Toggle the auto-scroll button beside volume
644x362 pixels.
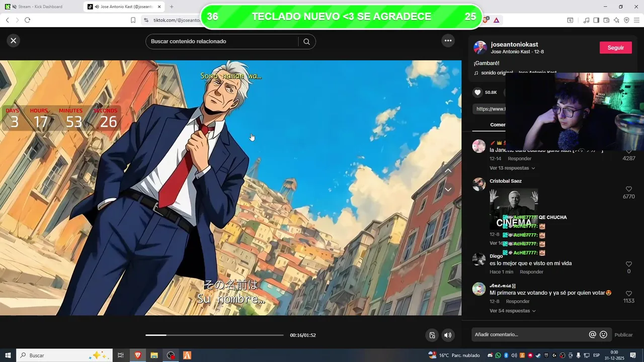click(x=432, y=335)
